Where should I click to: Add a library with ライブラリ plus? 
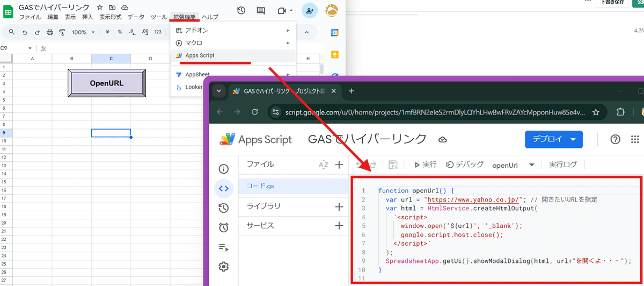pos(339,206)
